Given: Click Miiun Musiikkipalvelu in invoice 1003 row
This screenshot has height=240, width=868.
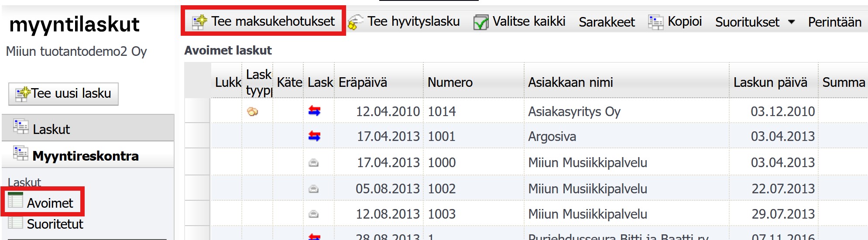Looking at the screenshot, I should click(x=587, y=214).
